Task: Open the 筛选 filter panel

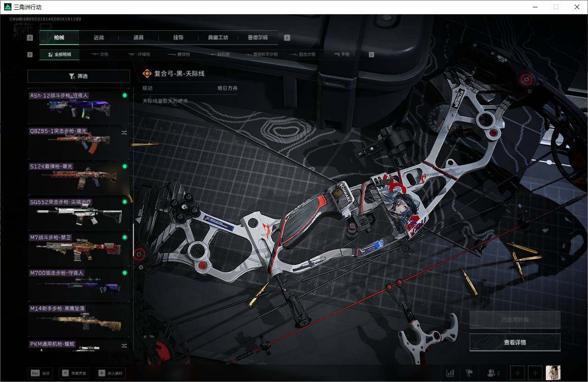Action: tap(79, 76)
